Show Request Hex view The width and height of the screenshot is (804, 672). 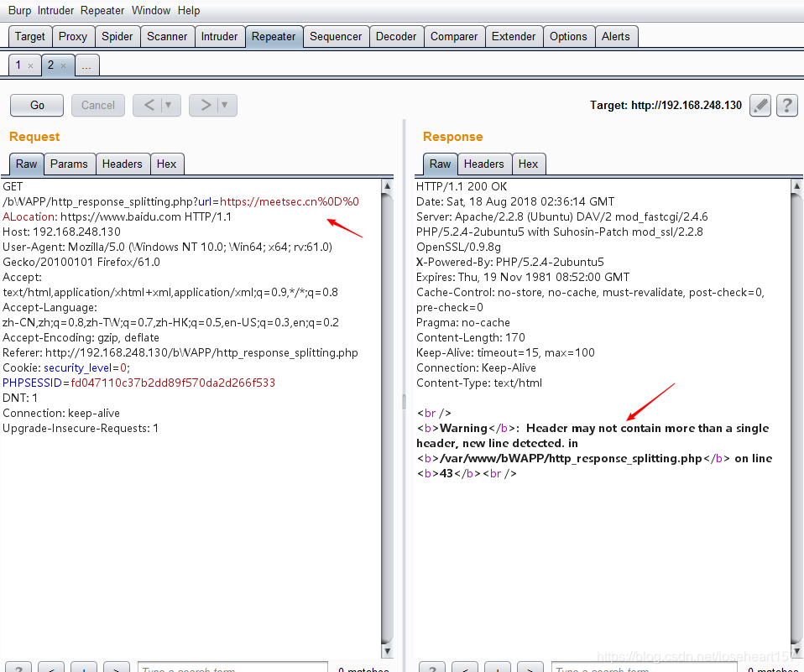tap(167, 164)
